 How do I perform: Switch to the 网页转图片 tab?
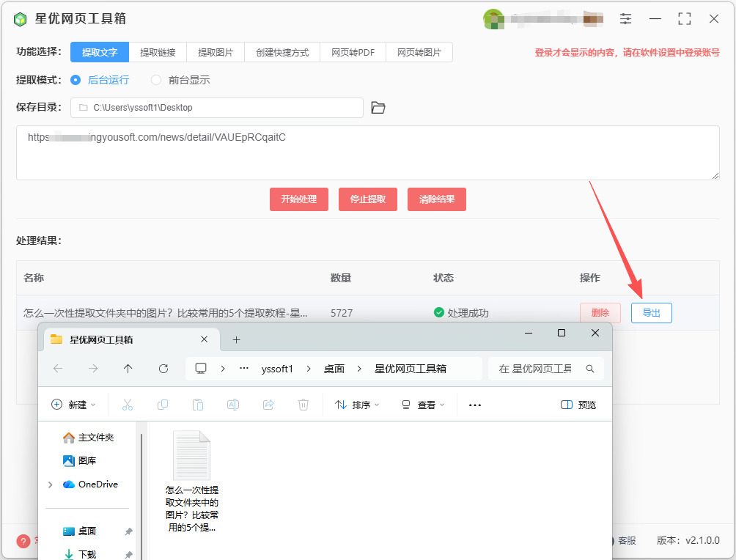pyautogui.click(x=419, y=53)
